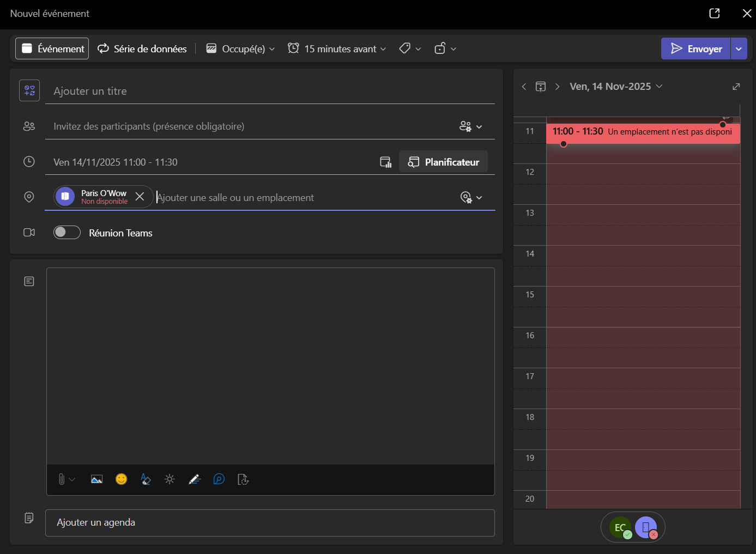The width and height of the screenshot is (756, 554).
Task: Select the Événement tab
Action: [52, 48]
